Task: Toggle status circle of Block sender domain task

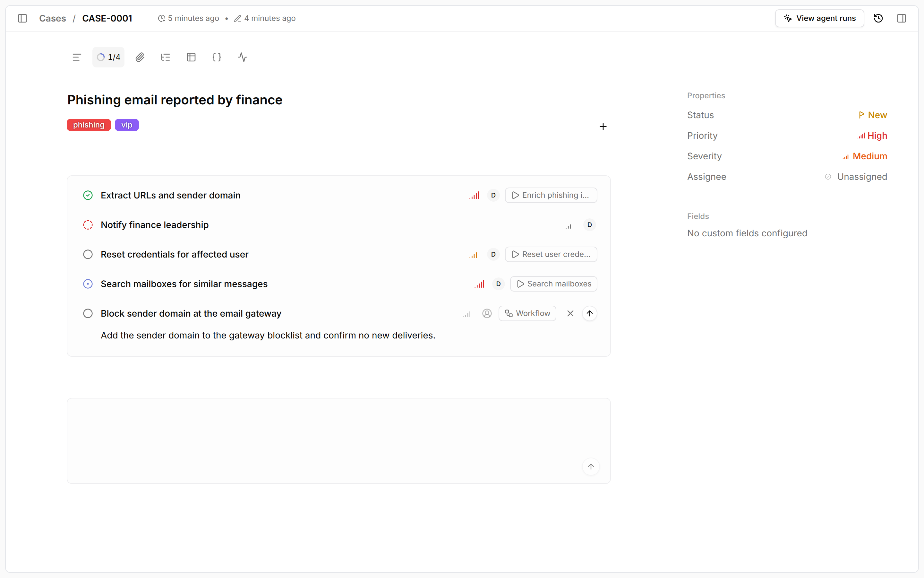Action: click(88, 313)
